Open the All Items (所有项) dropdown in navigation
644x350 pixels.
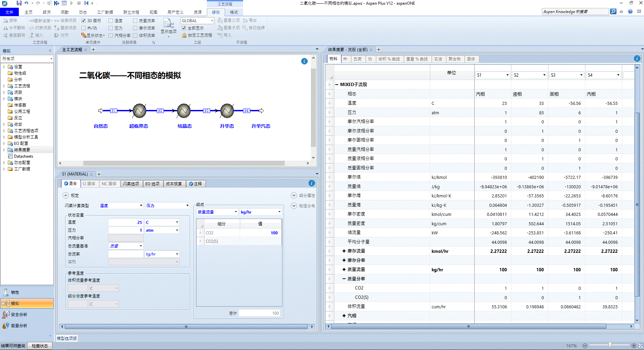tap(51, 59)
